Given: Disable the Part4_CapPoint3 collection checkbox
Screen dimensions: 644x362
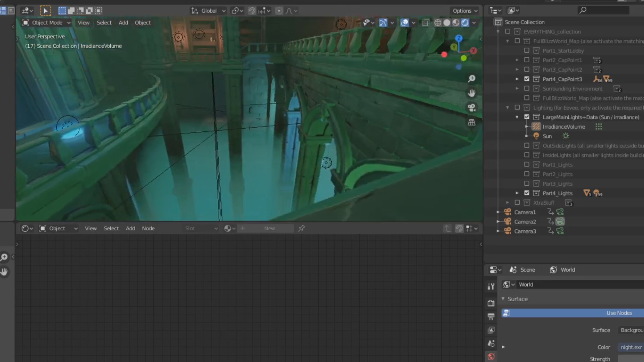Looking at the screenshot, I should click(x=527, y=79).
